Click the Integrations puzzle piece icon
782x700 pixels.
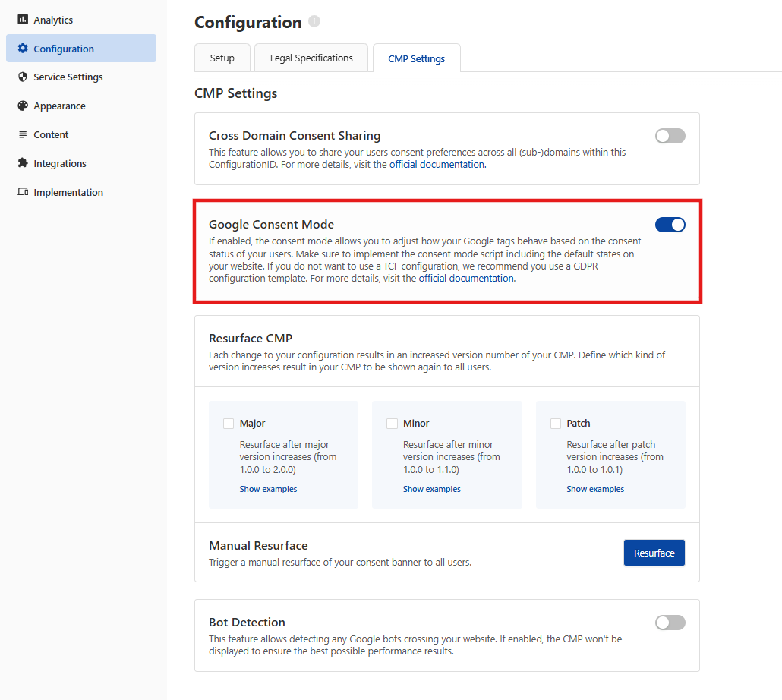tap(23, 163)
